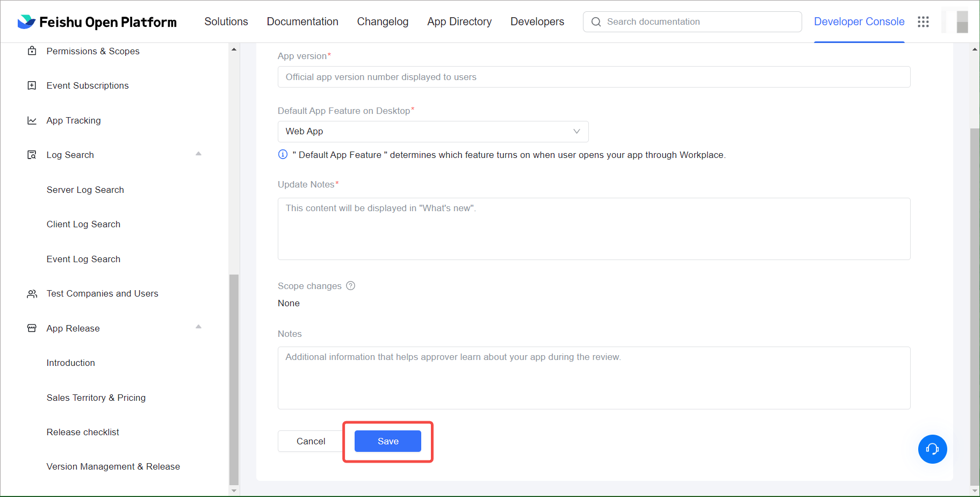
Task: Click the Event Subscriptions sidebar icon
Action: pyautogui.click(x=32, y=85)
